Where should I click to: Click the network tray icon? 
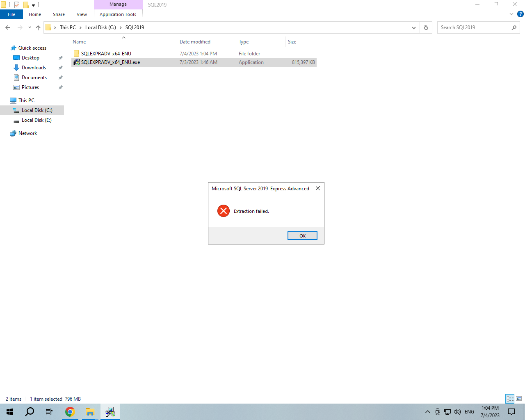click(x=447, y=412)
